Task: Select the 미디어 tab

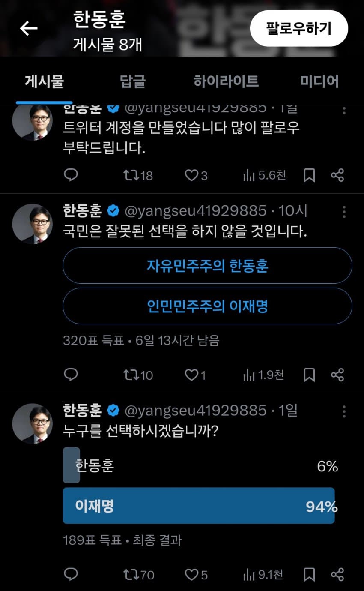Action: (x=319, y=81)
